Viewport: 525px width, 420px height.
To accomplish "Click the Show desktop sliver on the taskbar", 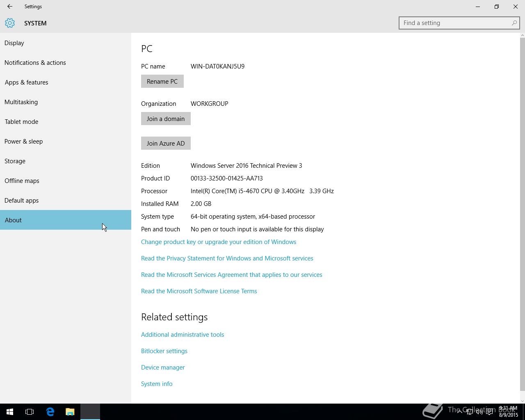I will coord(524,412).
